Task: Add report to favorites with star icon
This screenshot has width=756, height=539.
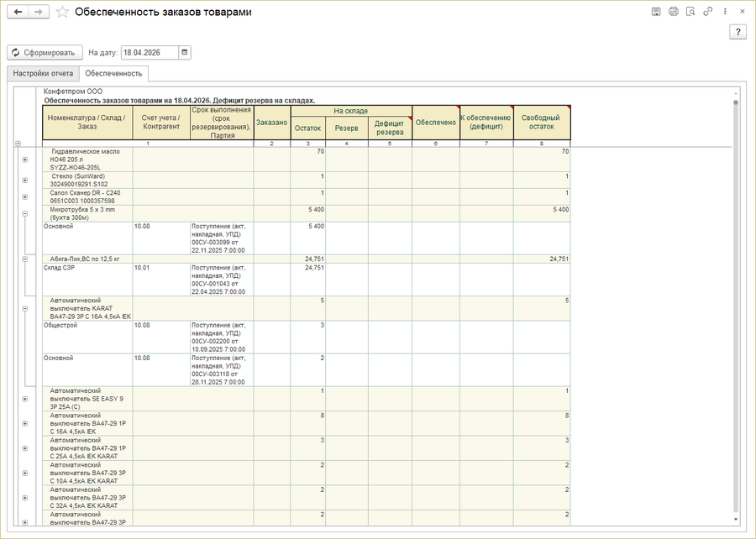Action: pos(63,13)
